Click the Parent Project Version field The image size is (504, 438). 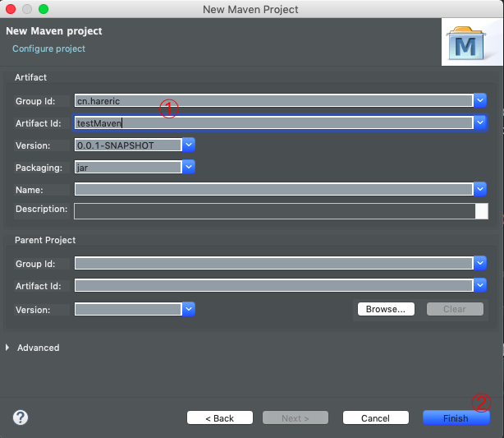pyautogui.click(x=128, y=309)
